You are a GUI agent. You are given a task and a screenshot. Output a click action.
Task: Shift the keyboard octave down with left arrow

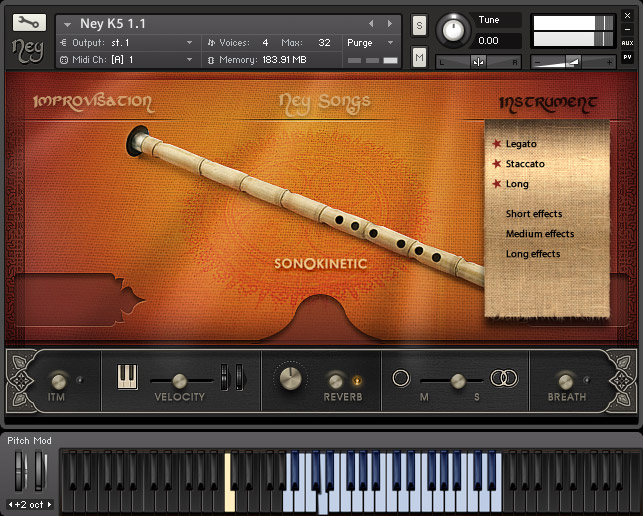(x=11, y=505)
